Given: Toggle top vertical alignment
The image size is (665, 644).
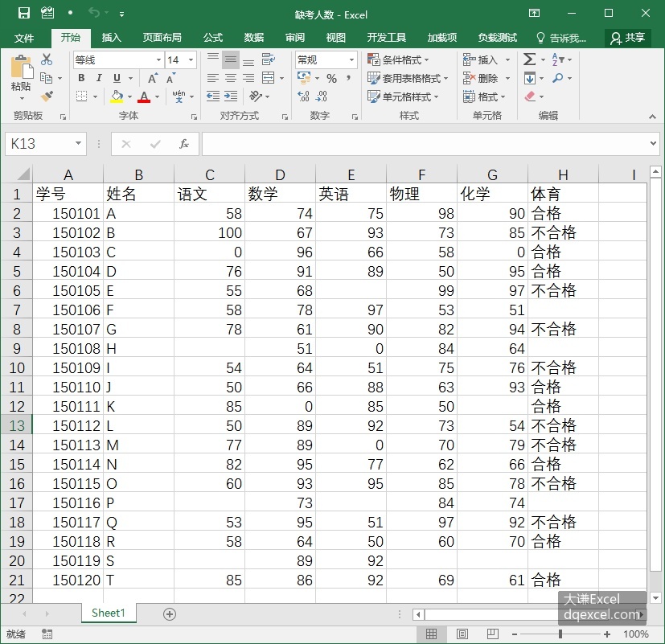Looking at the screenshot, I should pyautogui.click(x=213, y=59).
